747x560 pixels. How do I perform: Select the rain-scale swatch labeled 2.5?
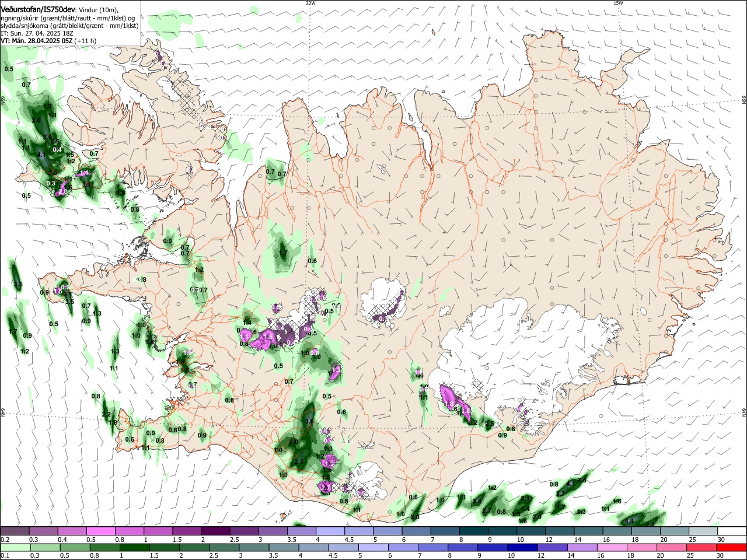224,548
